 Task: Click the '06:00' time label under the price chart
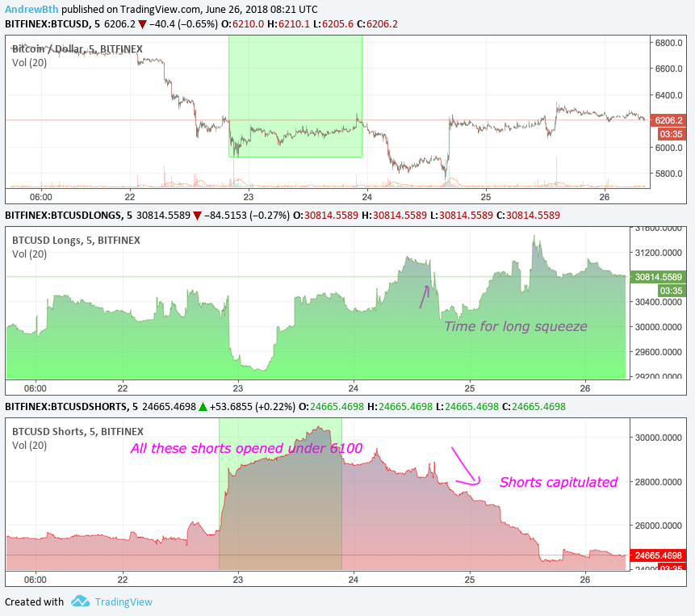coord(41,197)
